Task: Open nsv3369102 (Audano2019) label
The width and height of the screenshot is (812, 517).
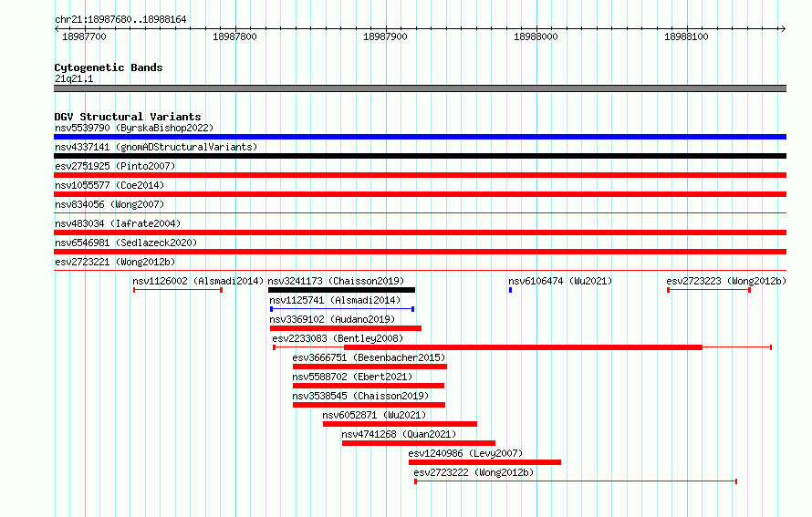Action: tap(332, 319)
